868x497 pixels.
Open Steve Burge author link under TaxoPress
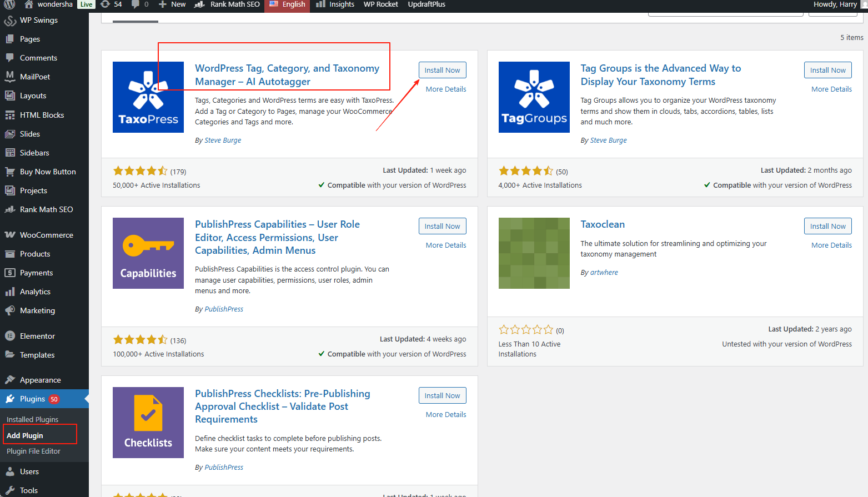tap(223, 140)
